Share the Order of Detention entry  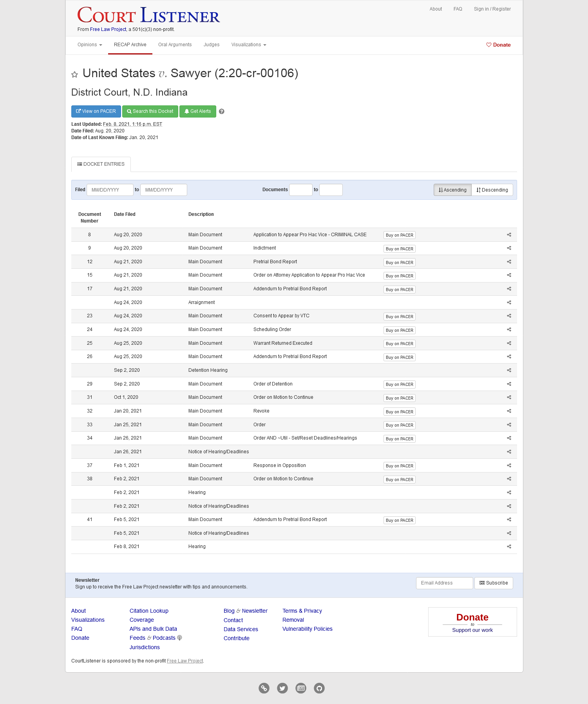pos(509,384)
